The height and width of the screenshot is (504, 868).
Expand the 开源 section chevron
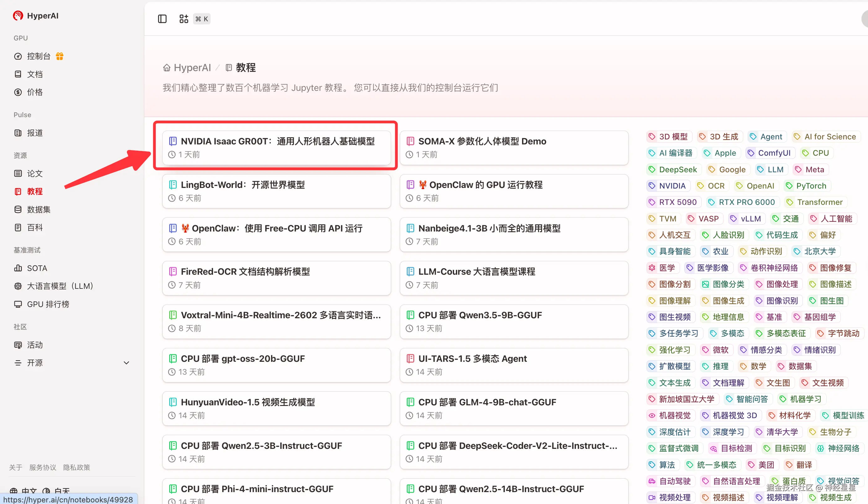coord(126,363)
